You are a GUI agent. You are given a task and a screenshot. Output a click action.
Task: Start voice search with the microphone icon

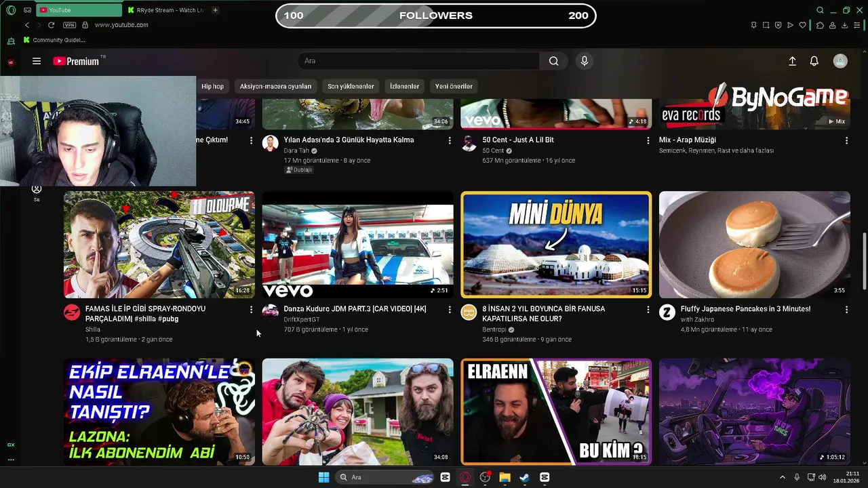tap(585, 61)
